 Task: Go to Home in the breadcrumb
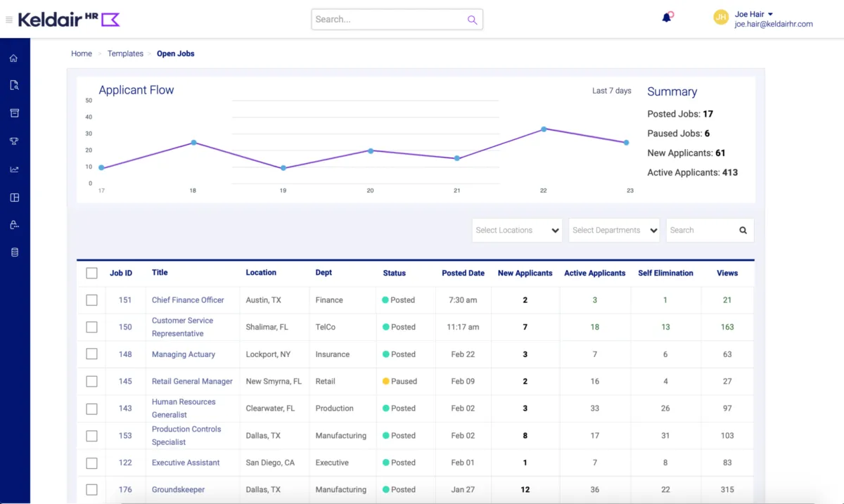pos(82,53)
